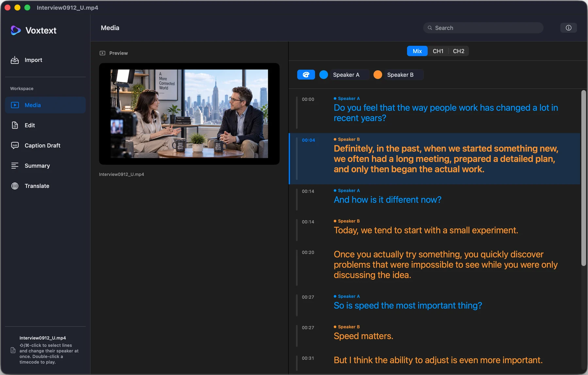588x375 pixels.
Task: Switch to the Mix channel tab
Action: 417,51
